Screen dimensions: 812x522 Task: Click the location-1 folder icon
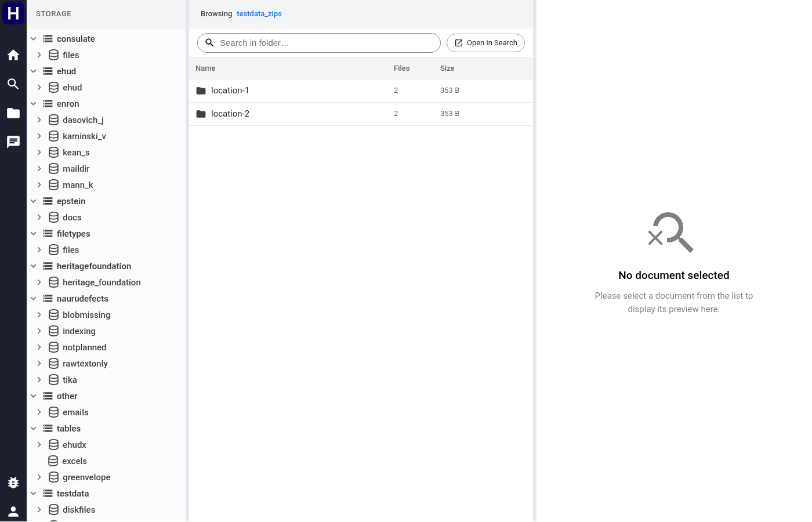coord(201,90)
